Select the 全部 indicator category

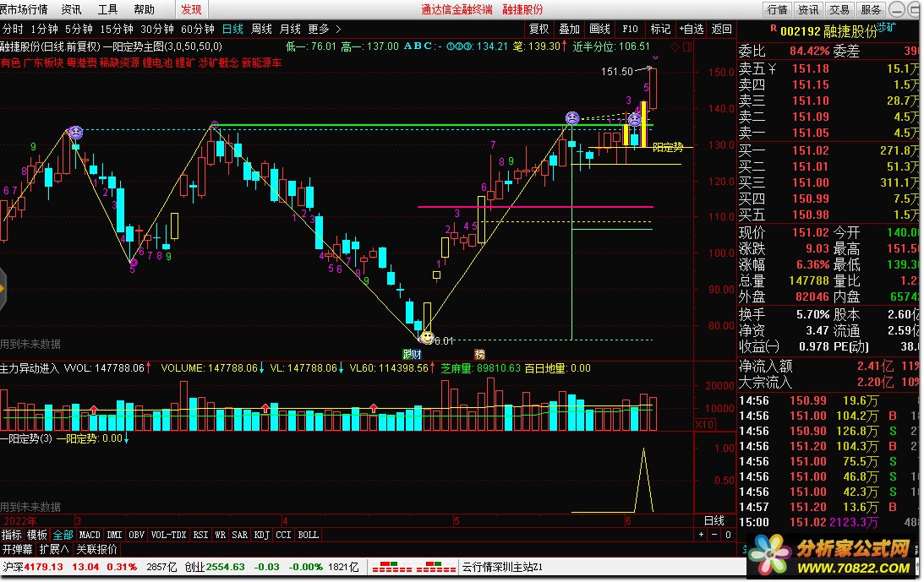click(63, 535)
